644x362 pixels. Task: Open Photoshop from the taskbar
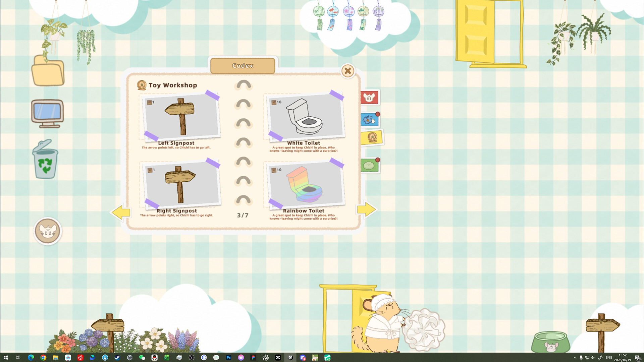tap(228, 358)
